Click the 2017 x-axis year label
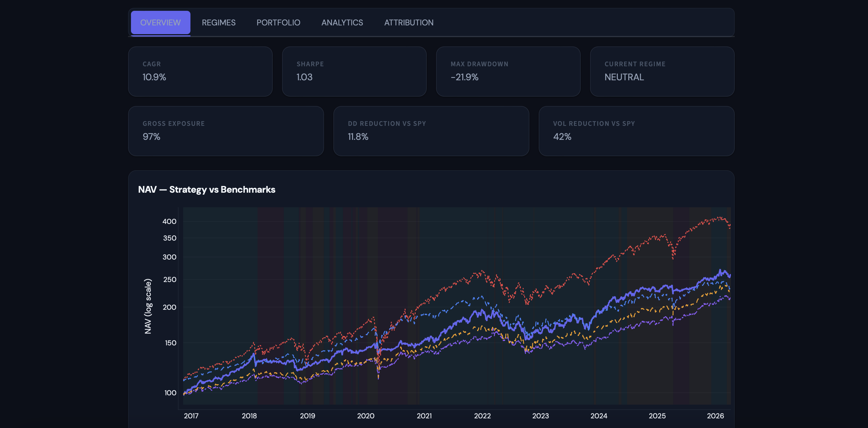Image resolution: width=868 pixels, height=428 pixels. pos(191,416)
